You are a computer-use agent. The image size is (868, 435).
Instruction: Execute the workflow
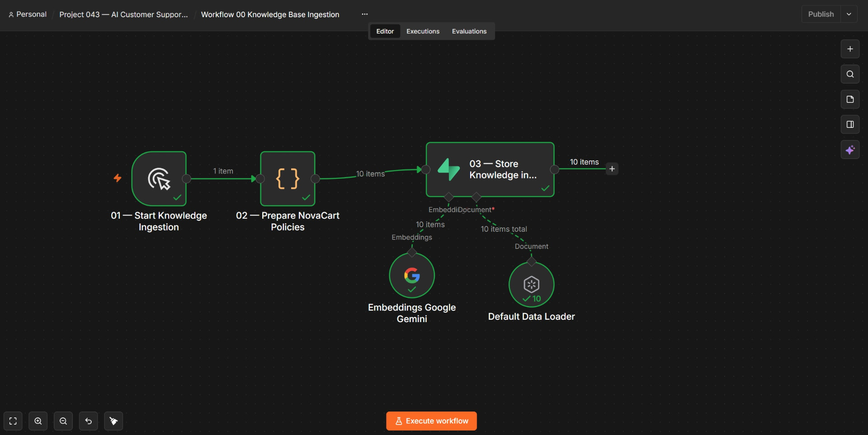click(x=431, y=421)
